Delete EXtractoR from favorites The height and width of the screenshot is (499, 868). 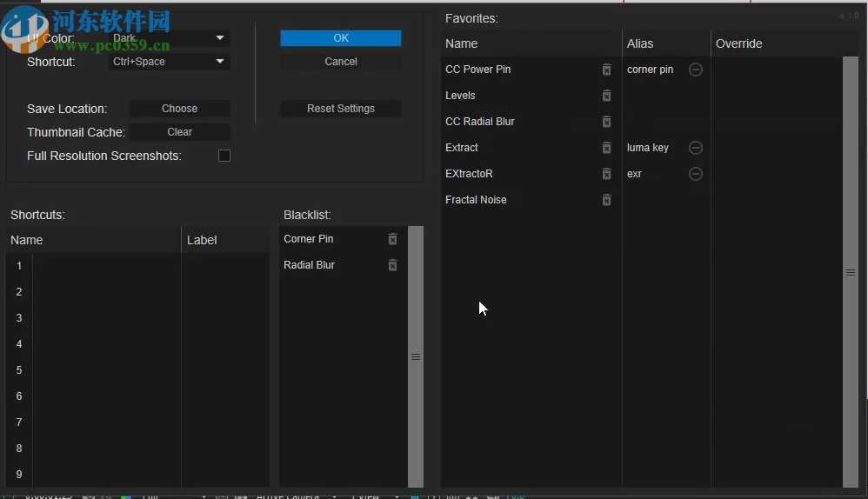coord(607,174)
